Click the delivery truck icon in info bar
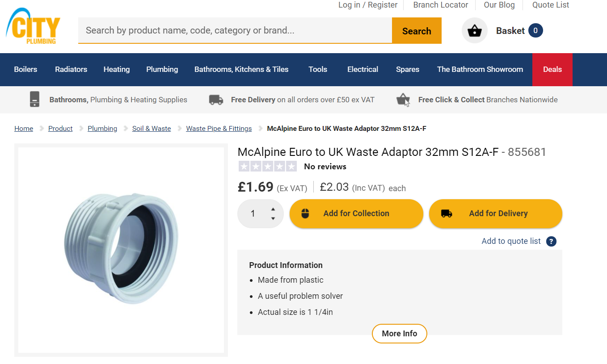The image size is (607, 364). (216, 100)
